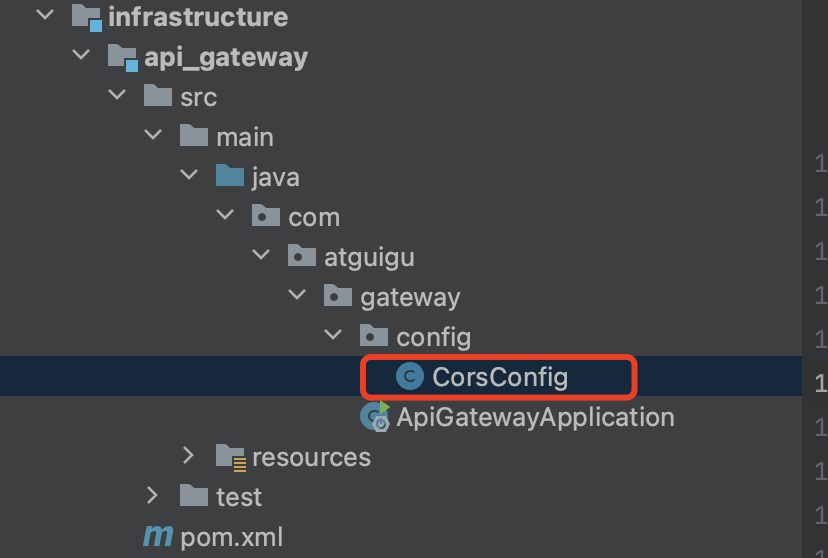The image size is (828, 558).
Task: Select the src folder label
Action: pyautogui.click(x=199, y=97)
